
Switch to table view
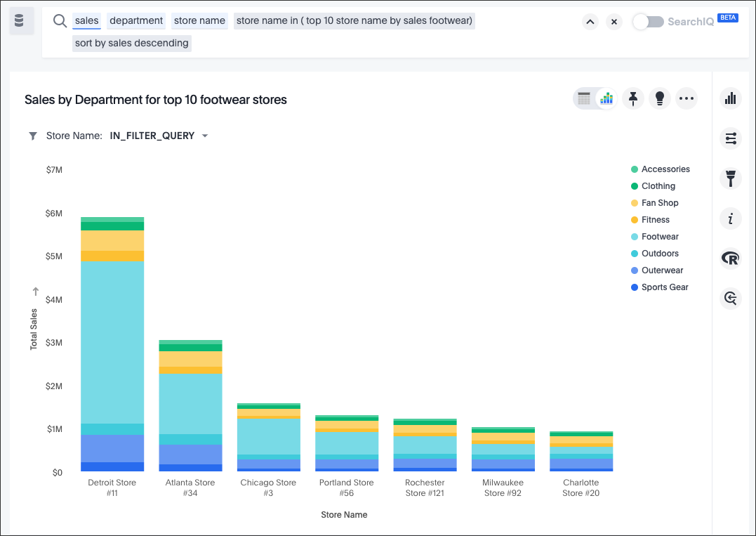point(584,99)
